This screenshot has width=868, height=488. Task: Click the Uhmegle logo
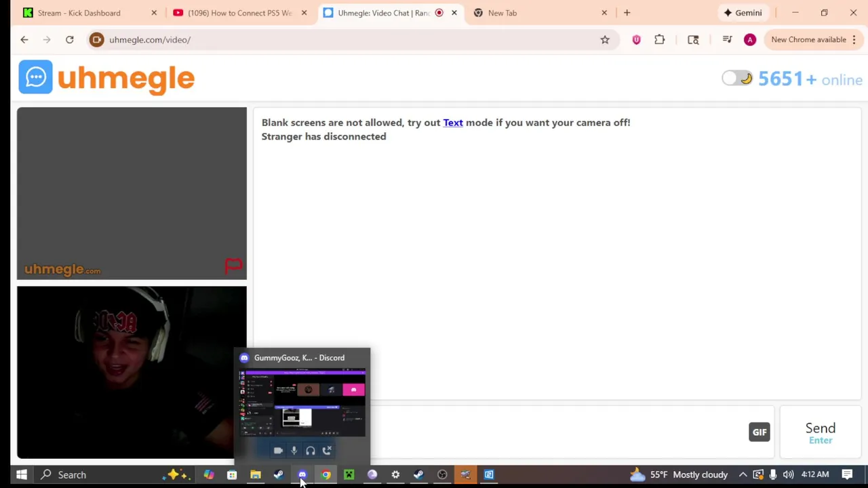click(x=107, y=77)
